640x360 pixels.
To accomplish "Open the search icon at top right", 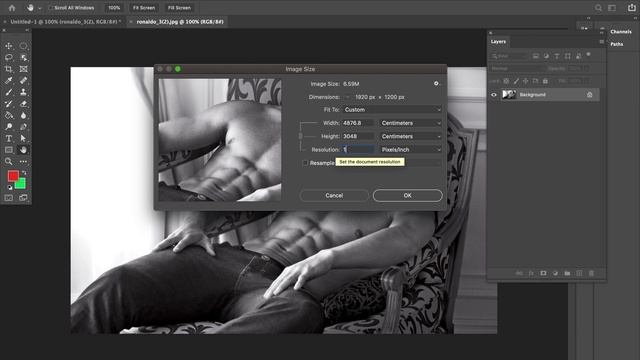I will (x=598, y=8).
